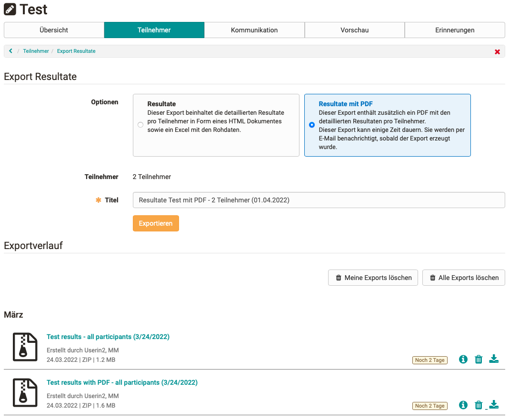
Task: Click ZIP file icon of first export
Action: [x=25, y=347]
